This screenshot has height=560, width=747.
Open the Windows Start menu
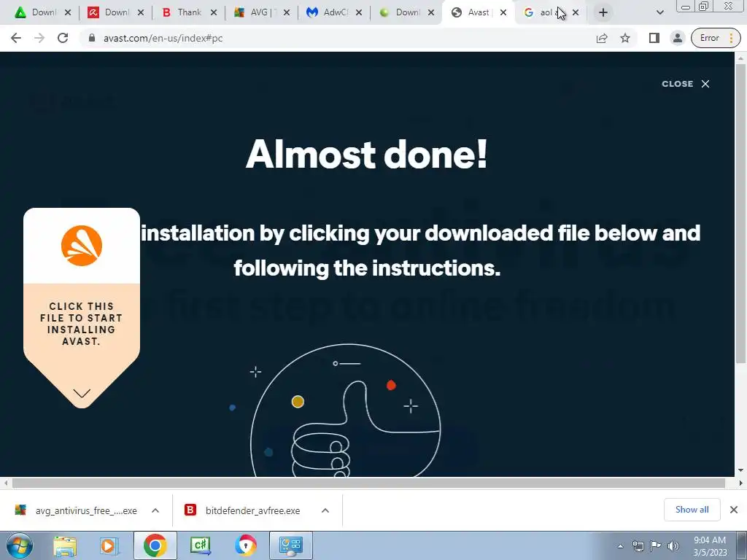coord(19,545)
